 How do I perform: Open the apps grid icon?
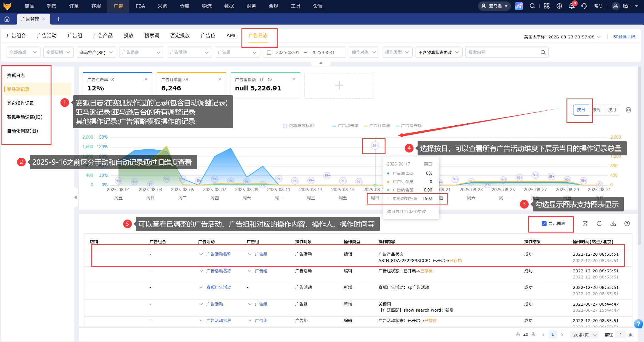(x=547, y=6)
